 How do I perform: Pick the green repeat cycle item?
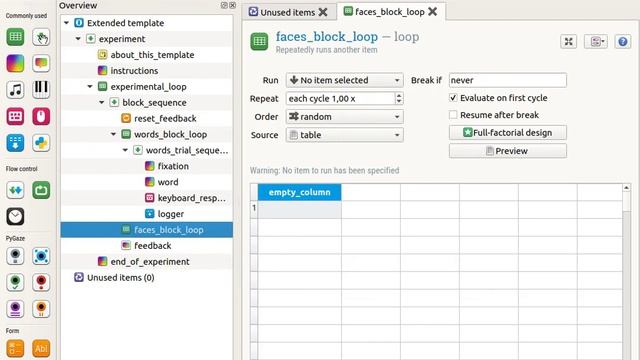41,190
